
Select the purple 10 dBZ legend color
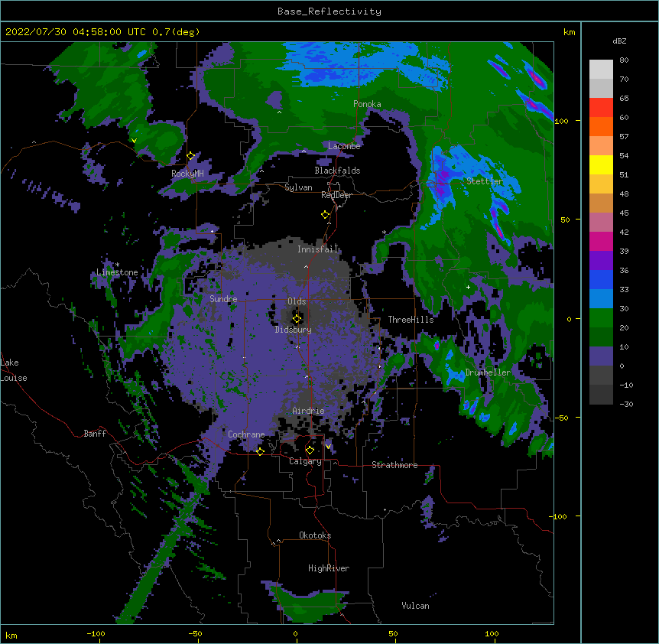pyautogui.click(x=601, y=356)
